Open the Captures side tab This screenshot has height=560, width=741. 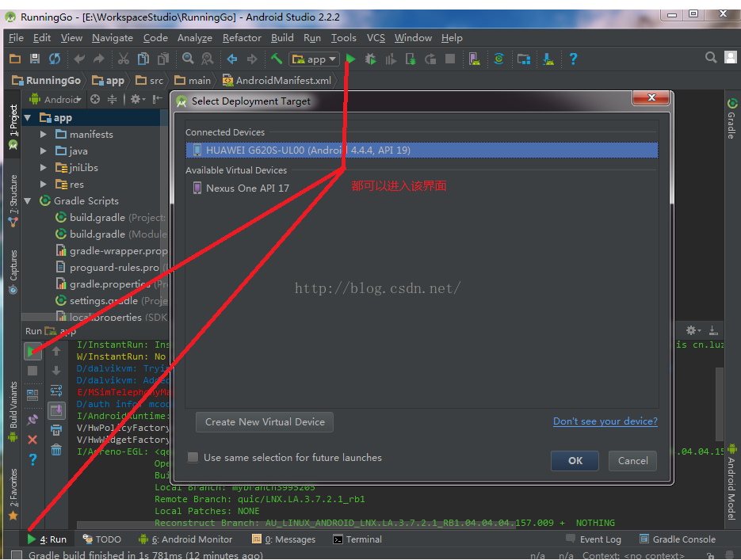(13, 272)
